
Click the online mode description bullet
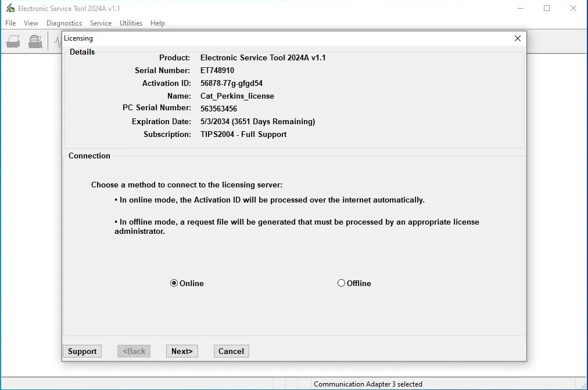click(269, 200)
